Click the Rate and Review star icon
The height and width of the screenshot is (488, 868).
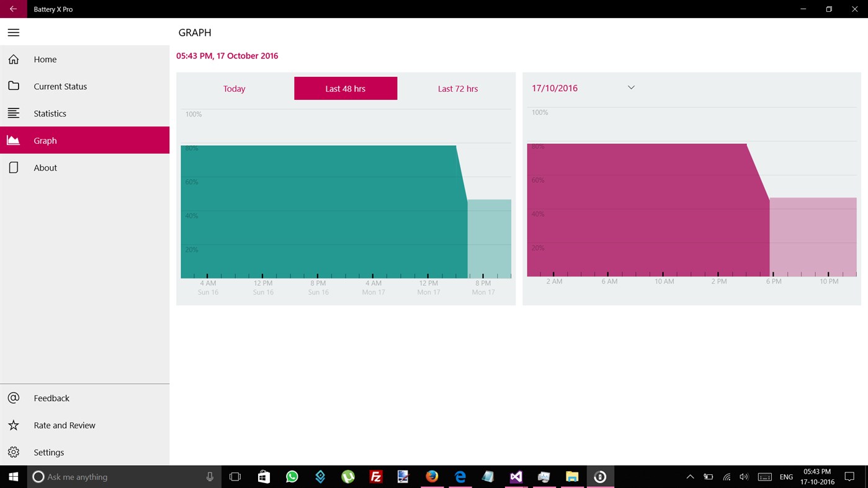(13, 425)
